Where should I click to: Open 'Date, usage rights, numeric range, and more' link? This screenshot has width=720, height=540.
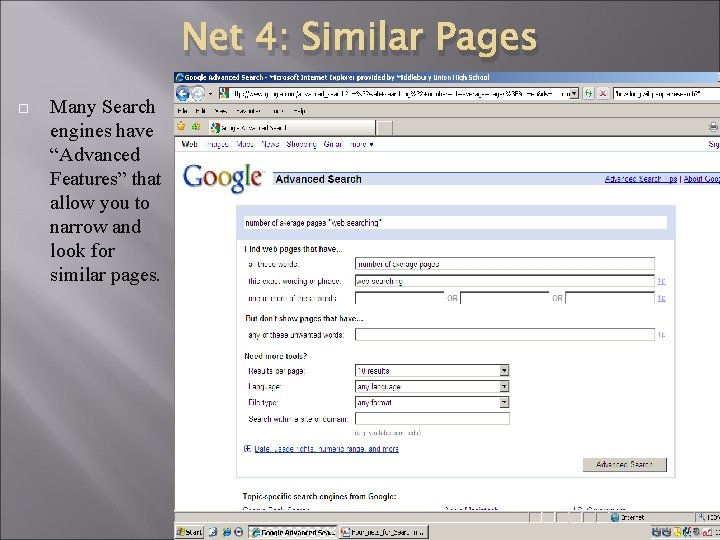click(326, 449)
